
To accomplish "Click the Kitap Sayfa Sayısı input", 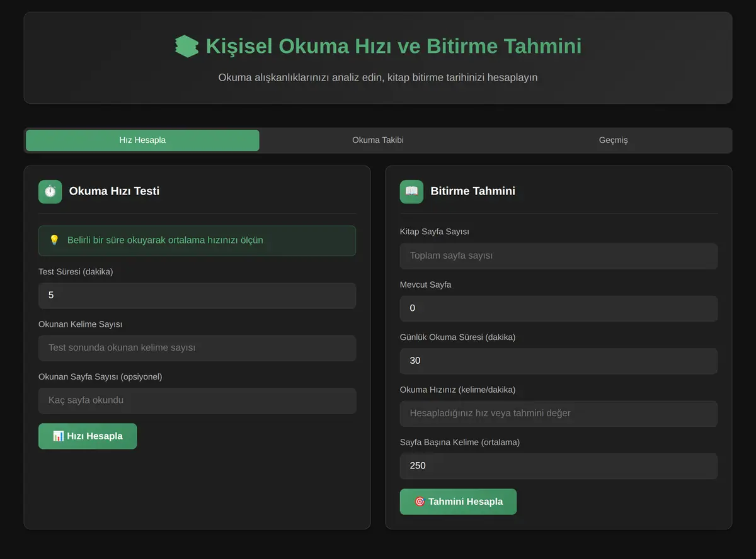I will [559, 256].
